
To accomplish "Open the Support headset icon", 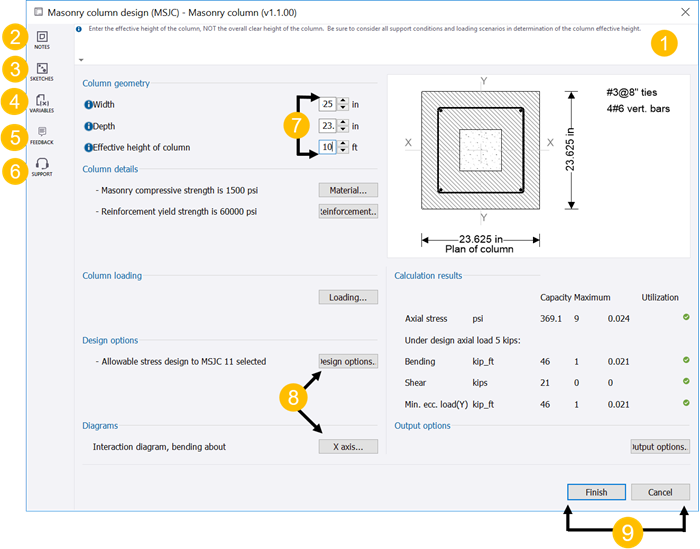I will tap(42, 163).
